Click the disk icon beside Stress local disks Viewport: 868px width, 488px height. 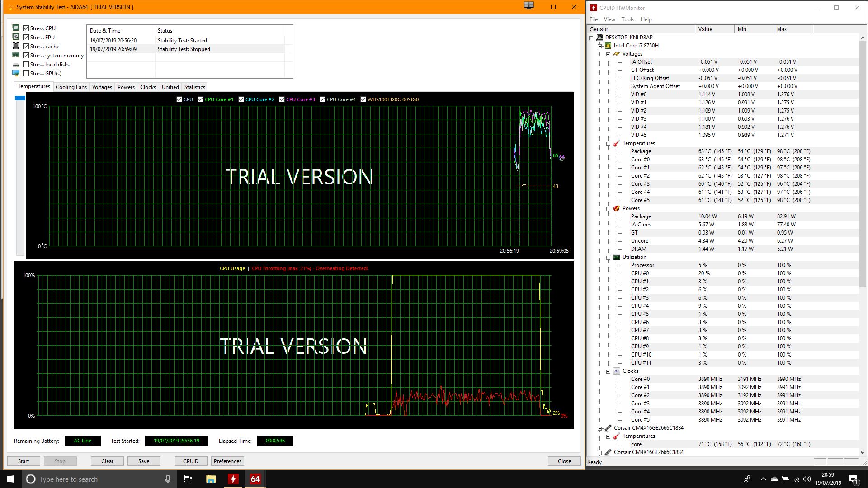16,65
